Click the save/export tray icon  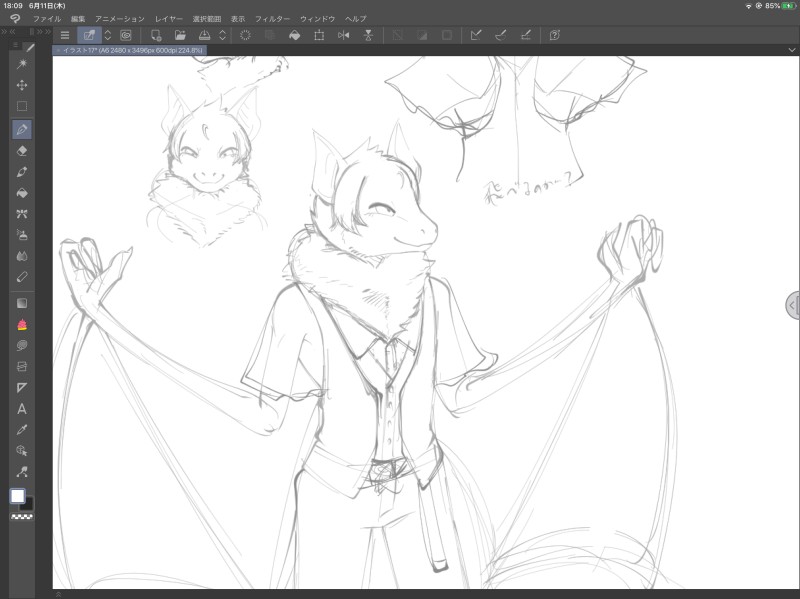[x=205, y=35]
